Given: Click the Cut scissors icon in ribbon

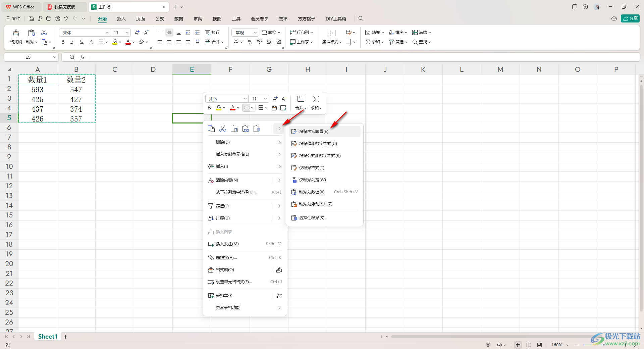Looking at the screenshot, I should pos(44,33).
